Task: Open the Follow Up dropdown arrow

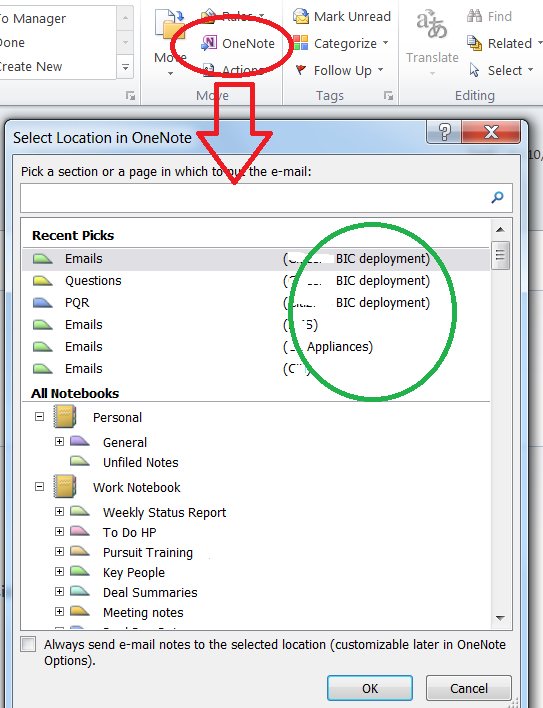Action: coord(381,70)
